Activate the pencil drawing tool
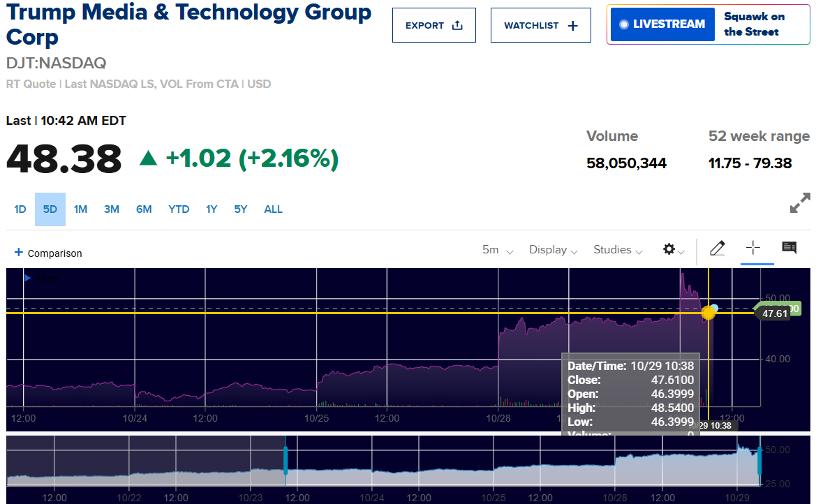816x504 pixels. (717, 249)
